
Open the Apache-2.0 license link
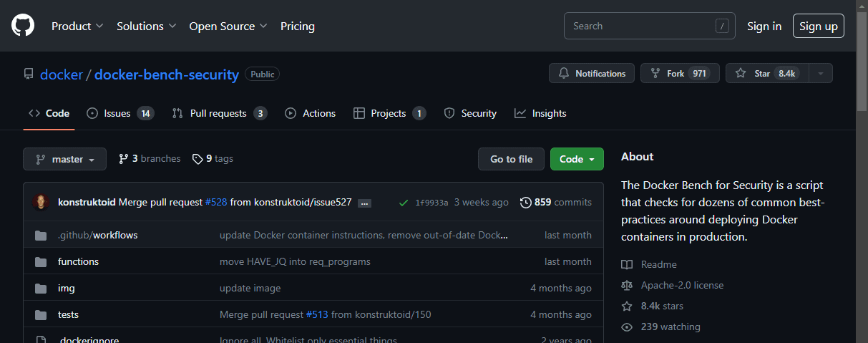click(682, 285)
